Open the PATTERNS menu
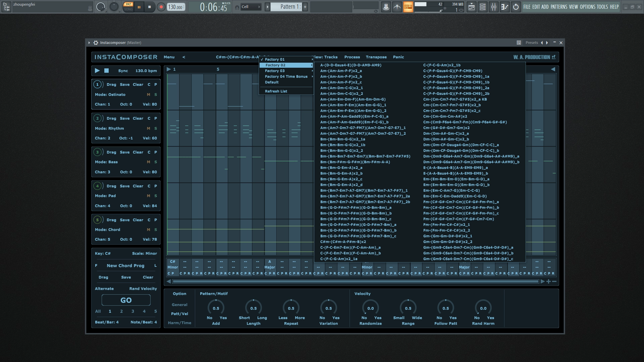Viewport: 644px width, 362px height. coord(559,7)
